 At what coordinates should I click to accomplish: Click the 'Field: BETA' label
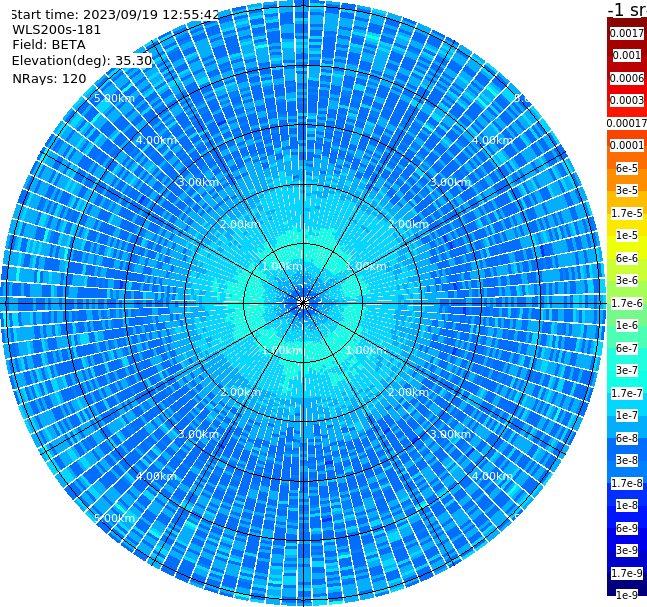pos(49,45)
